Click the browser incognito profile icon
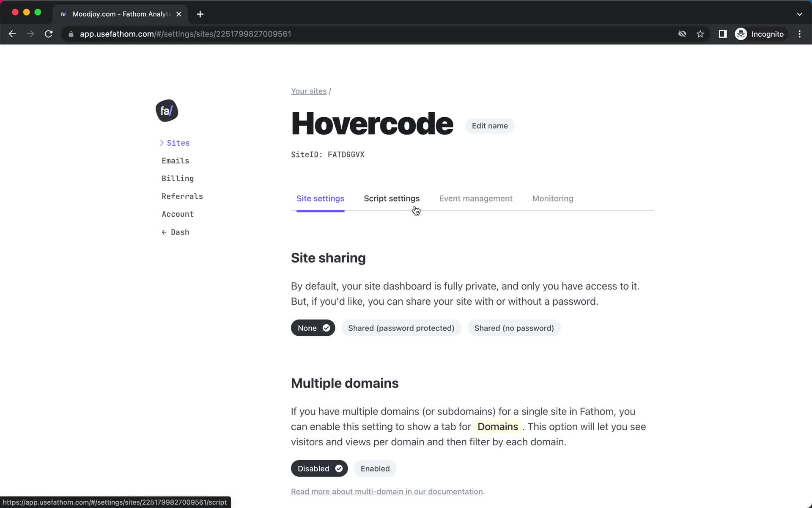The width and height of the screenshot is (812, 508). 741,33
